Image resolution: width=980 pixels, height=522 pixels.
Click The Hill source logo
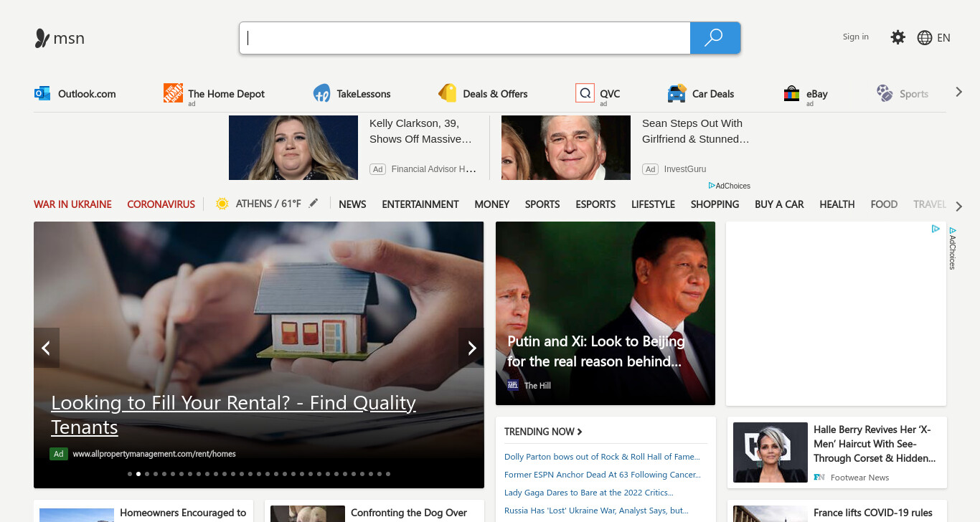pyautogui.click(x=513, y=385)
